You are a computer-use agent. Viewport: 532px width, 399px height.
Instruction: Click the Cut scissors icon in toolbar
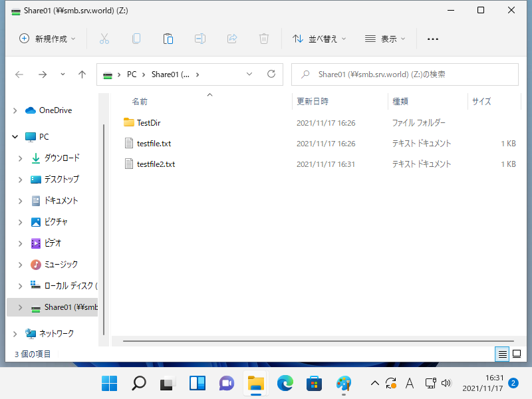(104, 39)
